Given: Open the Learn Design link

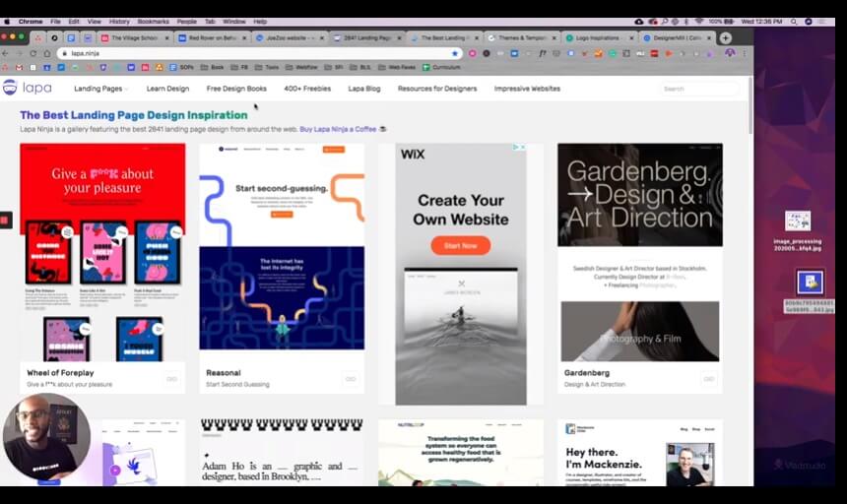Looking at the screenshot, I should point(167,89).
